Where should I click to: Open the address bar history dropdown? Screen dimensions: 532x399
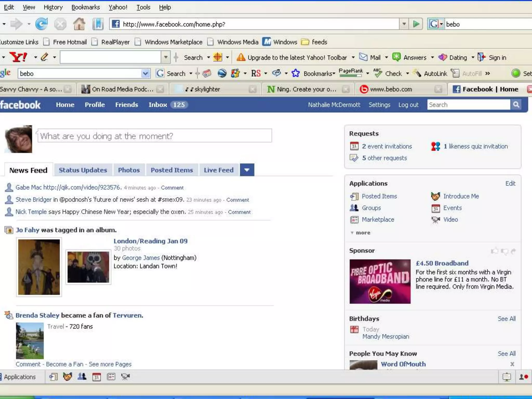[404, 24]
